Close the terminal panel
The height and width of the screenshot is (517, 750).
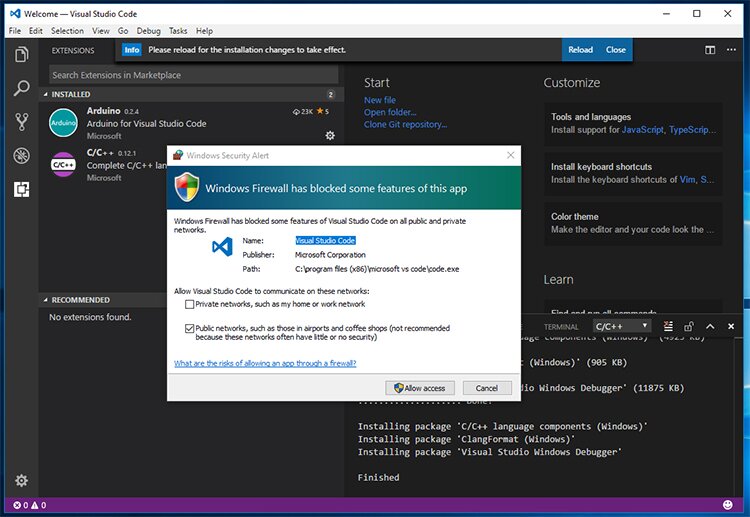point(731,326)
